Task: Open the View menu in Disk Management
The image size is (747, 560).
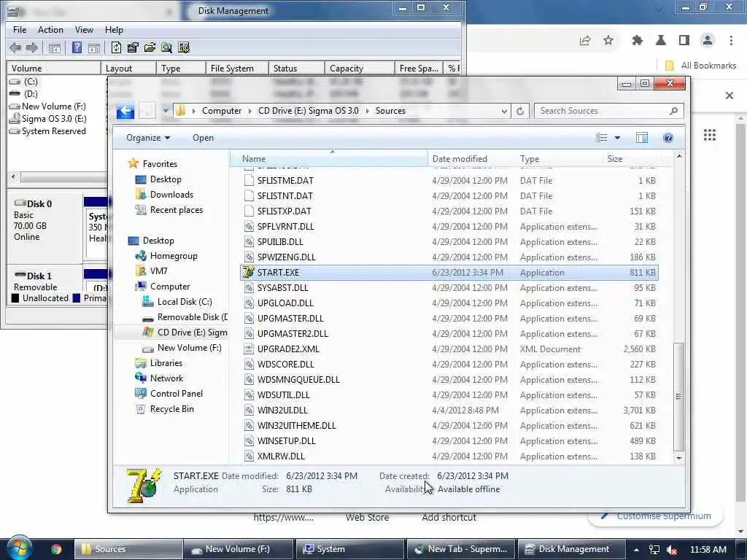Action: click(x=84, y=29)
